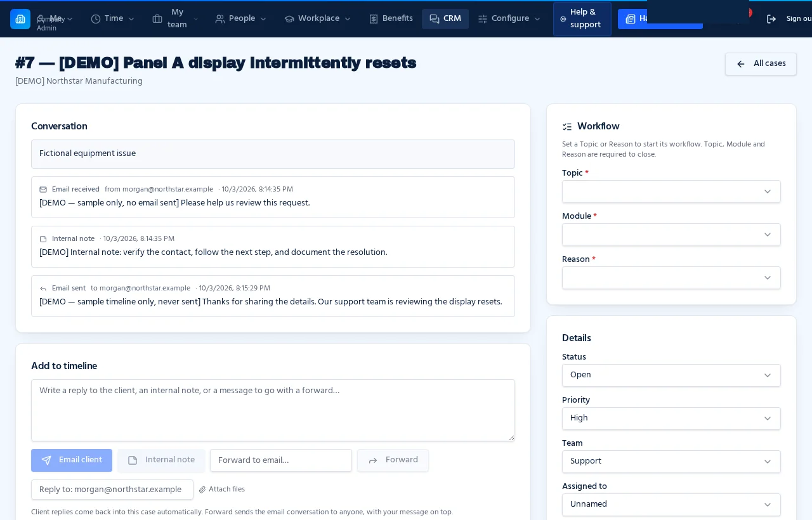Click the Reply to email field
The height and width of the screenshot is (520, 812).
112,490
